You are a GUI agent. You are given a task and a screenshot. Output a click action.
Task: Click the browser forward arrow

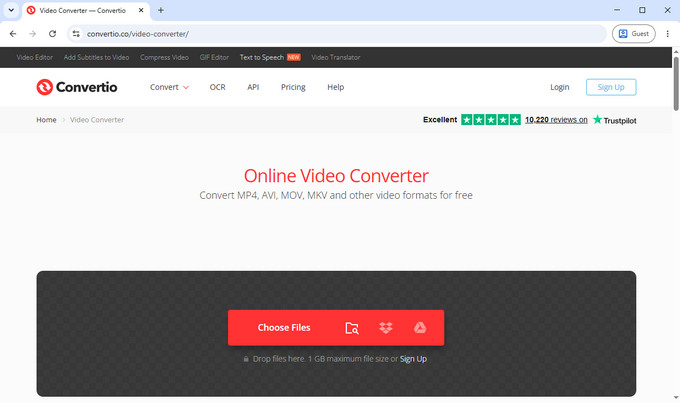(33, 34)
